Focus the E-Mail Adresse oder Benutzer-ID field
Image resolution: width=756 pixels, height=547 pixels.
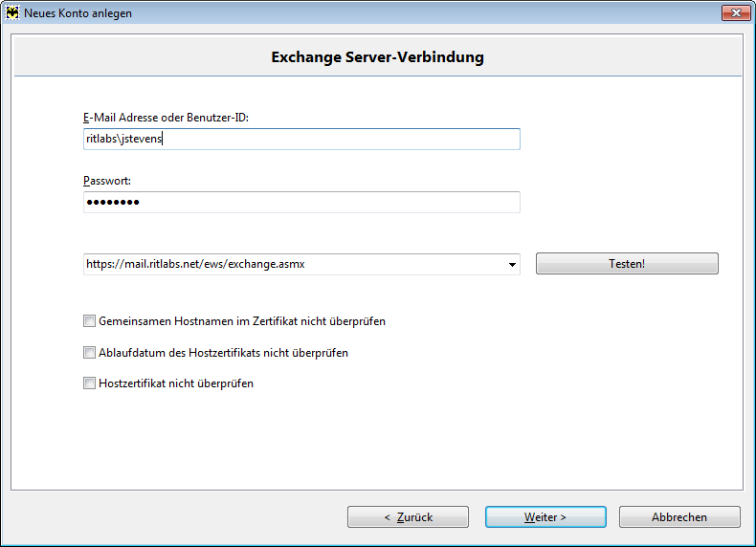tap(301, 139)
